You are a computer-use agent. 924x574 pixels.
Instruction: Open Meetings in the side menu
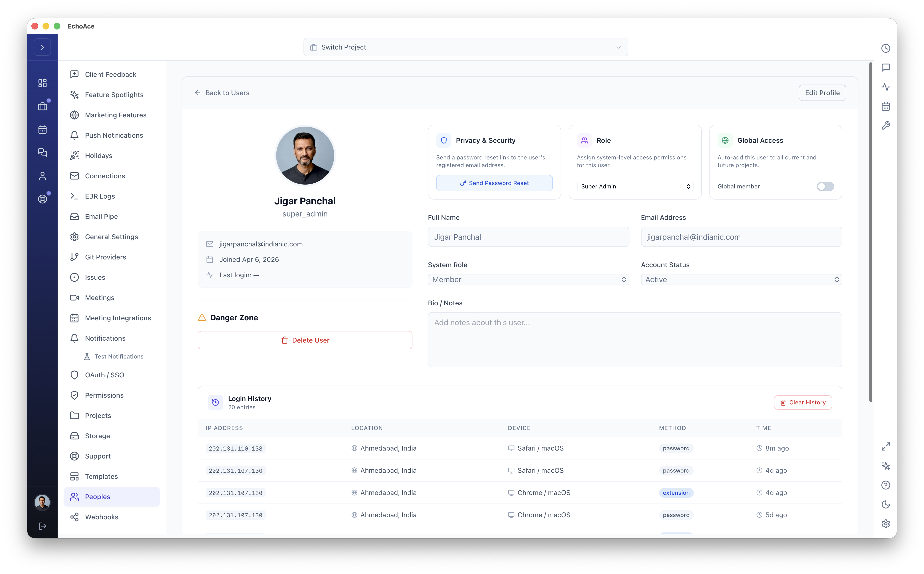112,298
